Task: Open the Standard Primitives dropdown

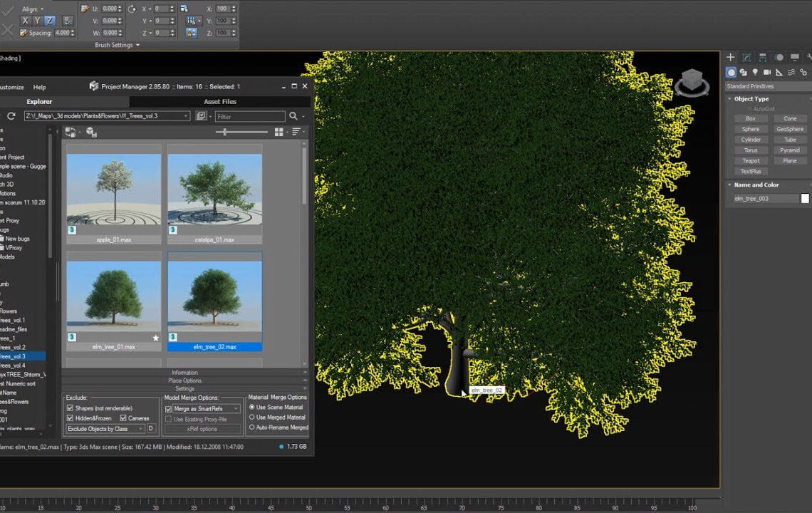Action: [x=766, y=85]
